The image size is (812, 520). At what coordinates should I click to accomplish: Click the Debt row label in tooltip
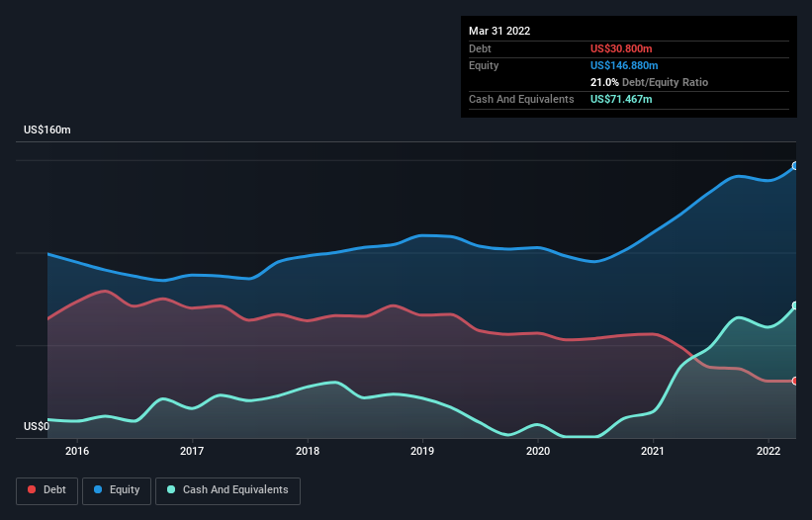pyautogui.click(x=480, y=48)
